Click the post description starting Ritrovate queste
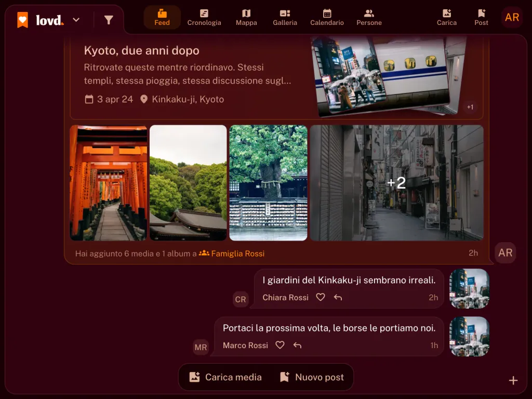Image resolution: width=532 pixels, height=399 pixels. 187,74
